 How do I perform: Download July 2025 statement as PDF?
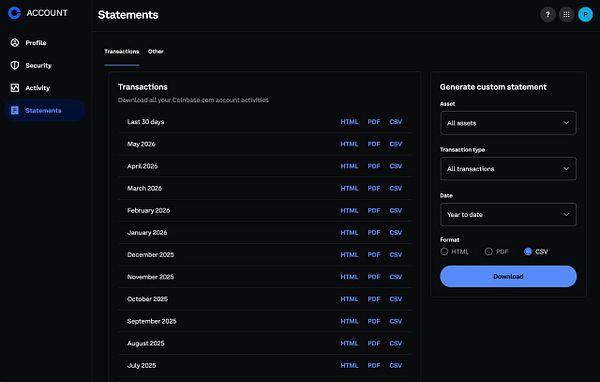tap(374, 366)
